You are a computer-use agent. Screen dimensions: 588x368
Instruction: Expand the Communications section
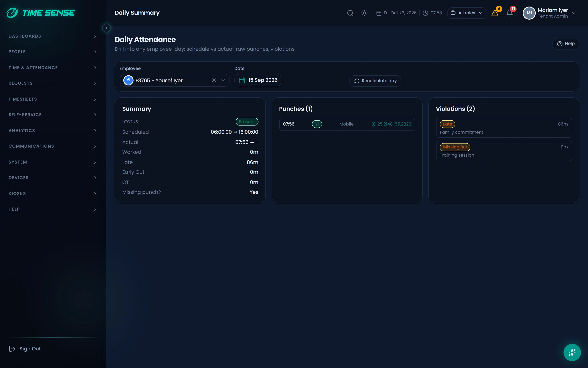[x=53, y=146]
